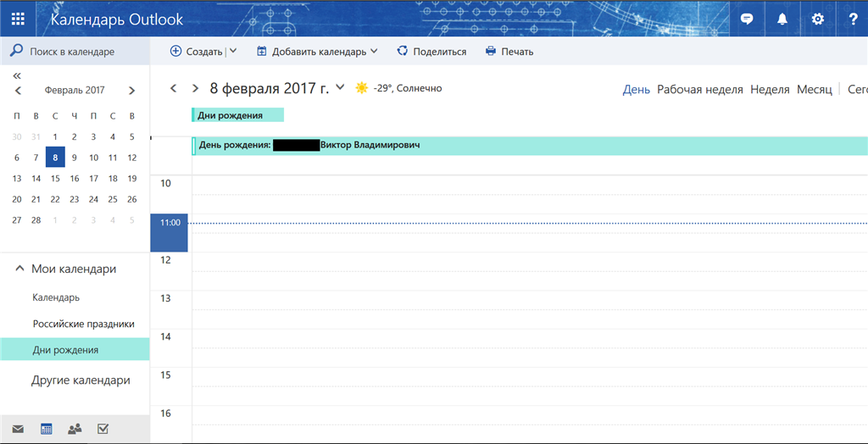Click into Поиск в календаре search field

(75, 52)
